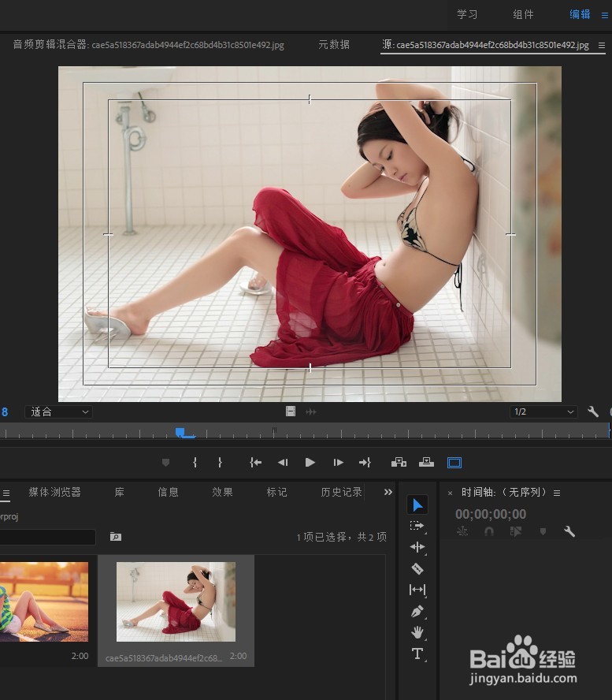Open 元数据 panel tab
The height and width of the screenshot is (700, 612).
click(334, 45)
